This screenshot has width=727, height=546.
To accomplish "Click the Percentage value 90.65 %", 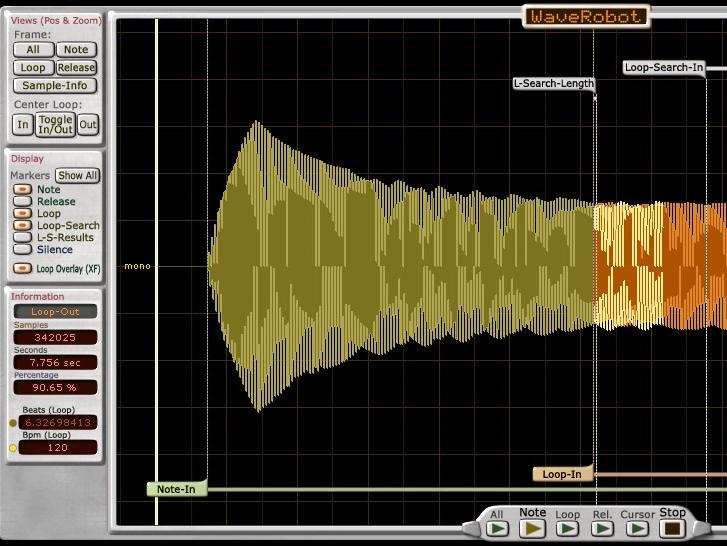I will (55, 387).
